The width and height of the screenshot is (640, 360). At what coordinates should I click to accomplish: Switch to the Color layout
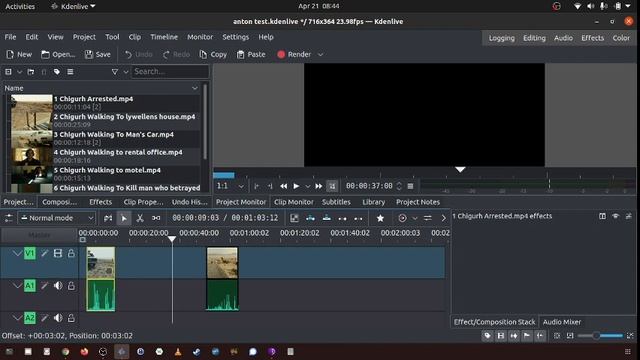[621, 38]
